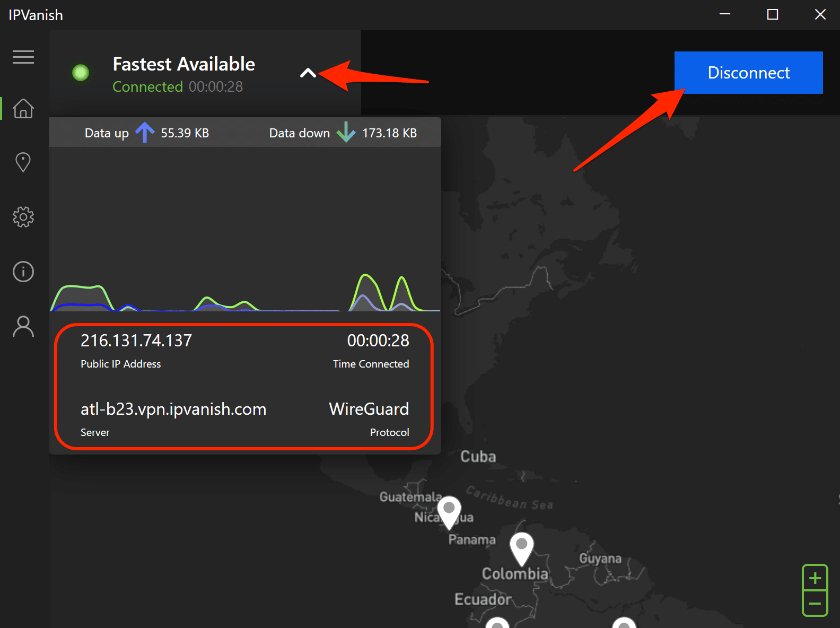
Task: Click the green connection status indicator
Action: [81, 73]
